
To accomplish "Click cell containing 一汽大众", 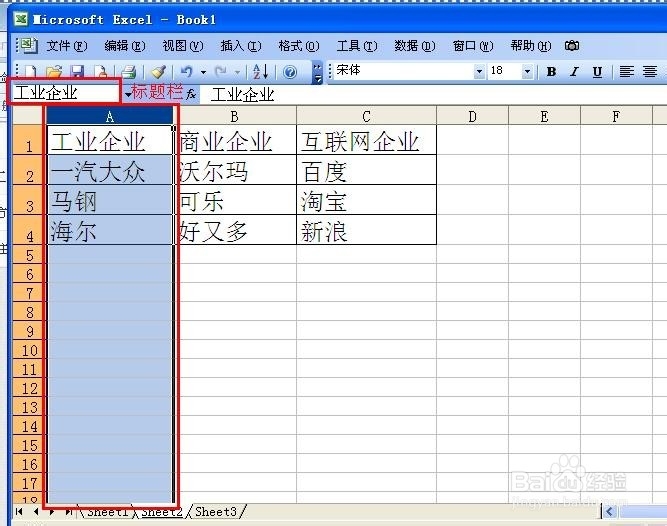I will coord(110,170).
